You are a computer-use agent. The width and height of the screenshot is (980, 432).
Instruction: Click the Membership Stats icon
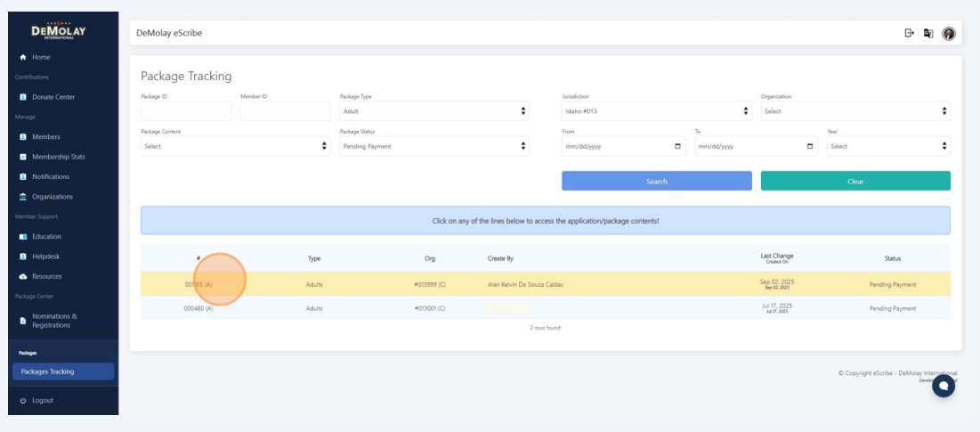[x=23, y=157]
